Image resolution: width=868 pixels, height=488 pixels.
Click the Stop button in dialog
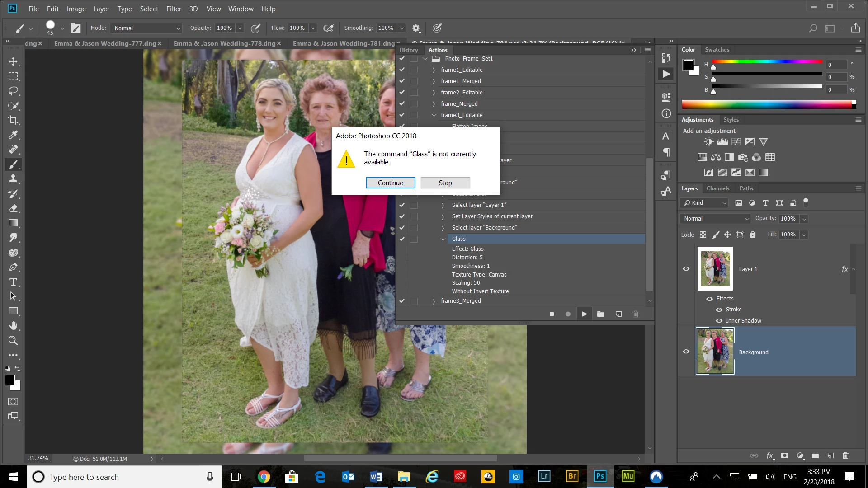445,183
